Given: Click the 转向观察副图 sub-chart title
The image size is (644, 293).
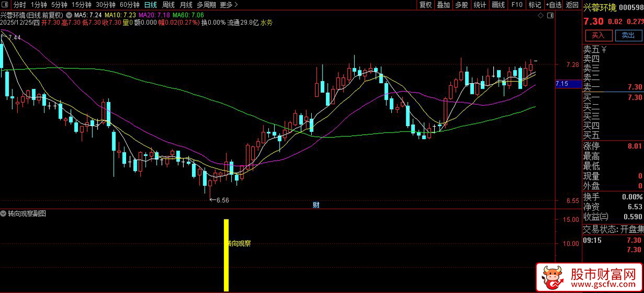Looking at the screenshot, I should 27,214.
